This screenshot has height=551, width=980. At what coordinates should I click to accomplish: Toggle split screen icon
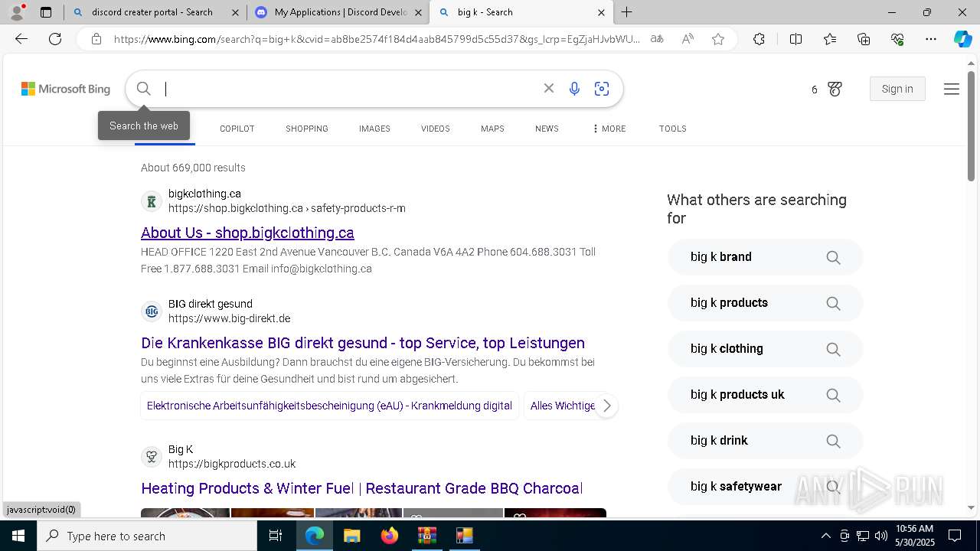tap(795, 39)
